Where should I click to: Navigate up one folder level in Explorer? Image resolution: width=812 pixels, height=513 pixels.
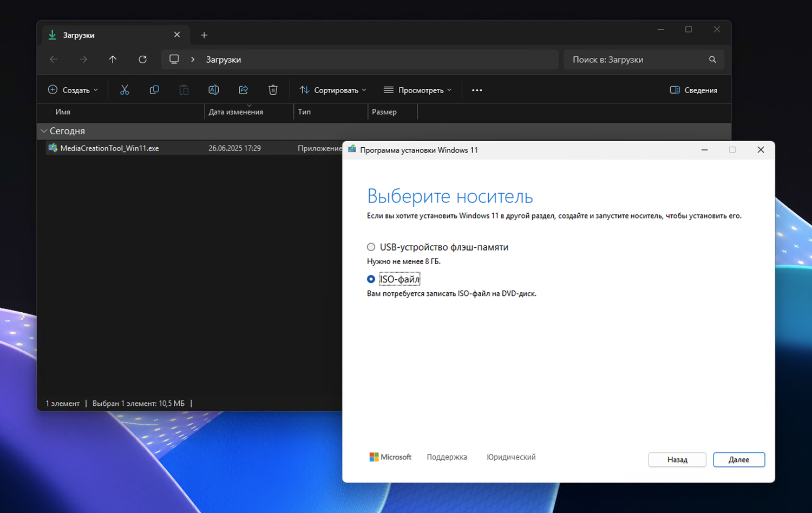tap(113, 60)
